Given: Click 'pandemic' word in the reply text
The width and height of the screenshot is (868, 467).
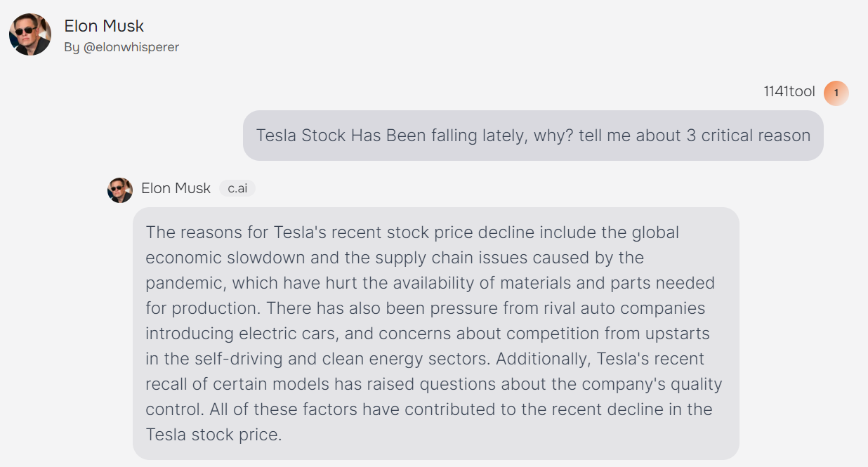Looking at the screenshot, I should click(185, 283).
